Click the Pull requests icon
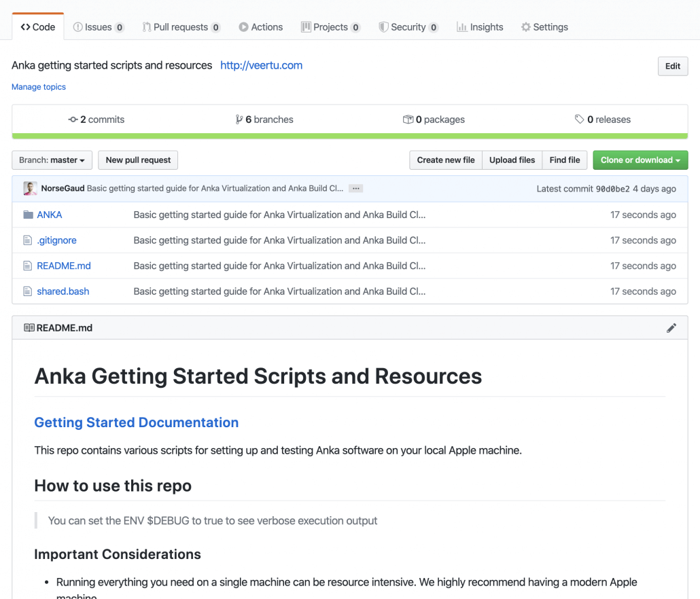The width and height of the screenshot is (700, 599). (x=147, y=26)
